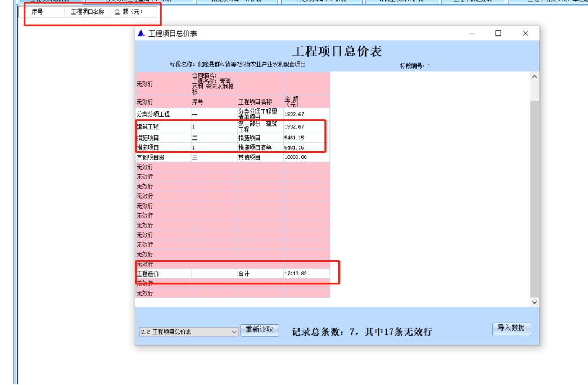Maximize the 工程项目总价表 dialog
This screenshot has height=385, width=588.
tap(498, 34)
